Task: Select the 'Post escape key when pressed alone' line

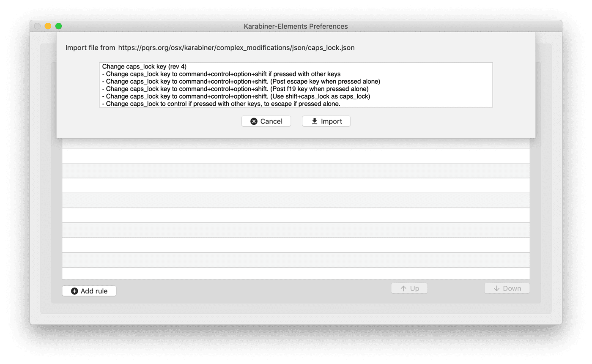Action: click(x=241, y=82)
